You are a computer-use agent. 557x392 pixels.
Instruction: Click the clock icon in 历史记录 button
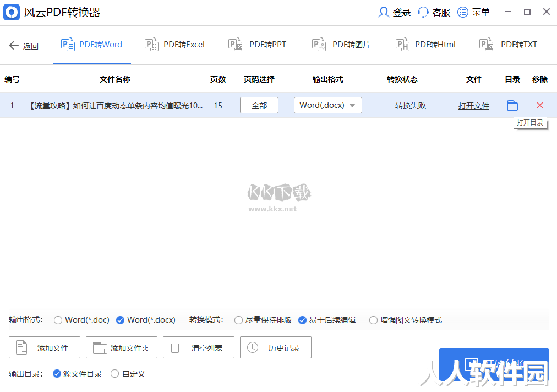(253, 347)
